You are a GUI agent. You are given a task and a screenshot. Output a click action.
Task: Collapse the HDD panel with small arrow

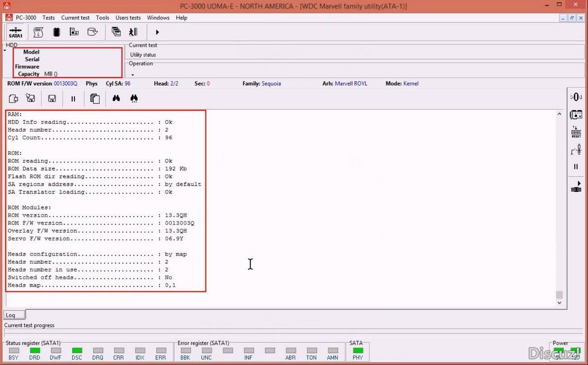coord(5,50)
